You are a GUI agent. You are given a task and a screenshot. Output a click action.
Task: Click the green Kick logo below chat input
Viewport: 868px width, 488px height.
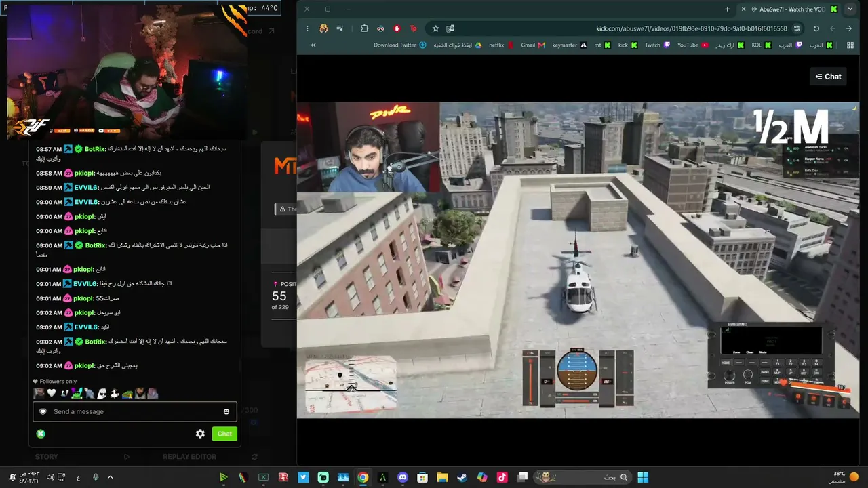(41, 434)
